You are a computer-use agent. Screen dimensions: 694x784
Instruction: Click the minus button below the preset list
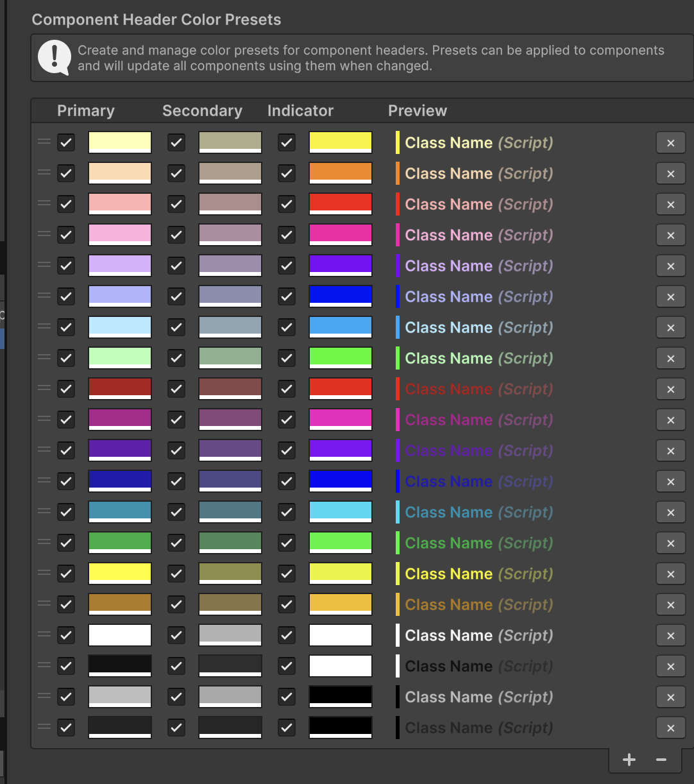661,760
